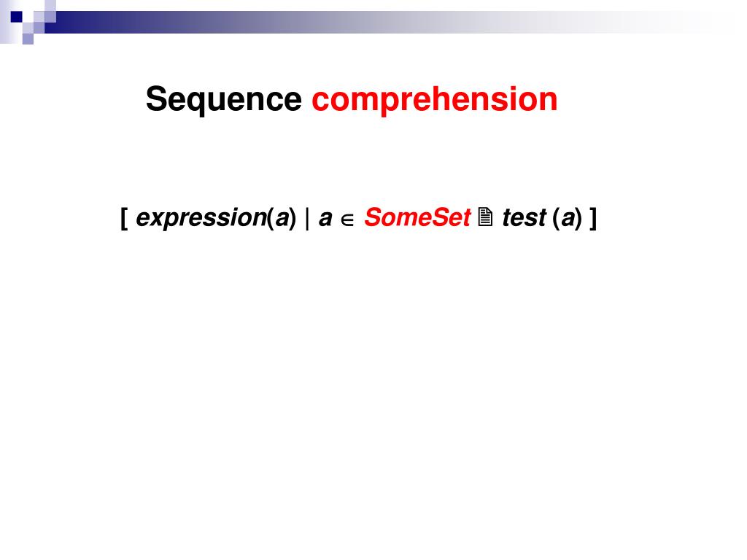The image size is (747, 560).
Task: Click the opening square bracket
Action: [x=124, y=219]
